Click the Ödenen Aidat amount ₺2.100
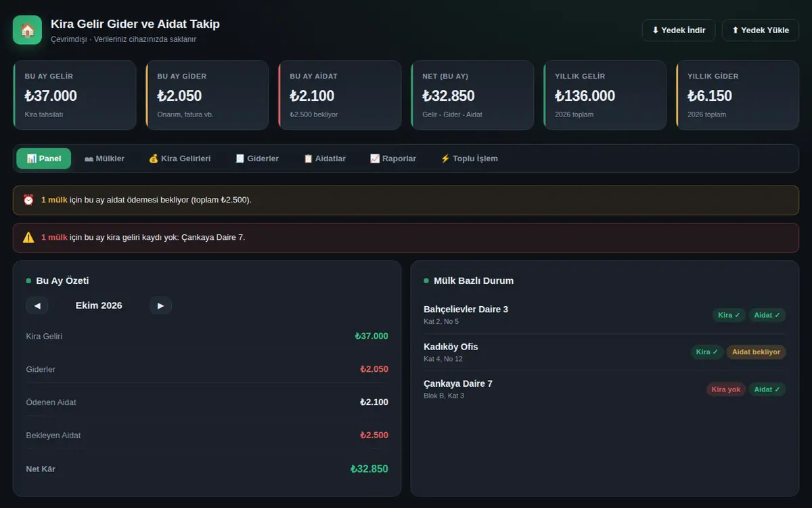 [x=374, y=402]
